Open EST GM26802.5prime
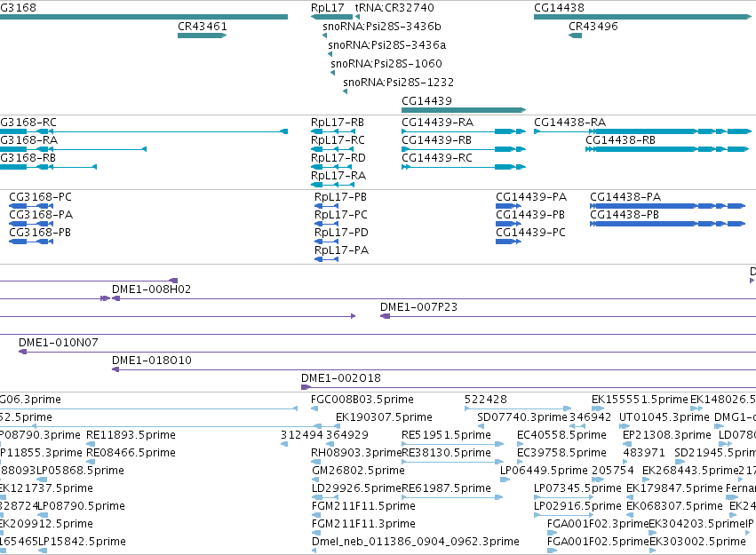Screen dimensions: 756x555 (358, 472)
